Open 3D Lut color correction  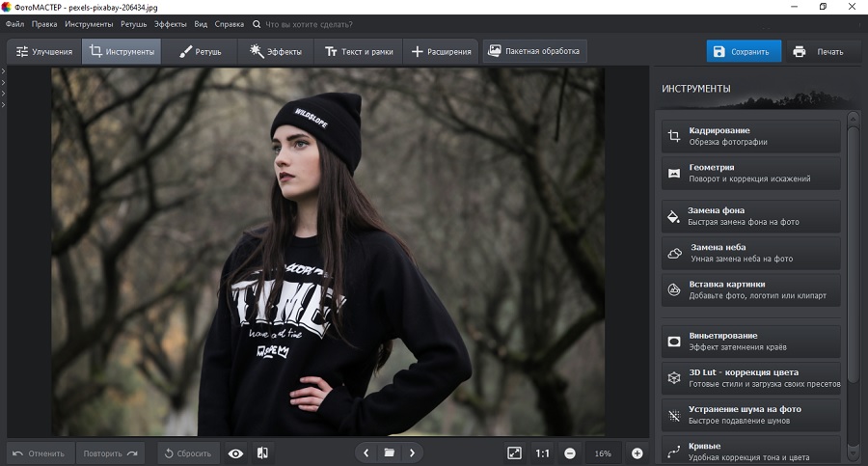pos(750,377)
